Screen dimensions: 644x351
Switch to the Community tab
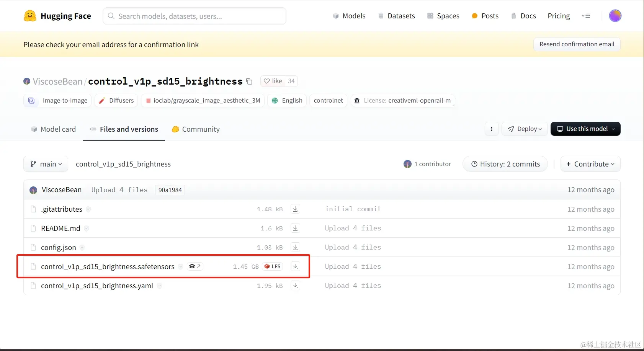click(x=196, y=129)
